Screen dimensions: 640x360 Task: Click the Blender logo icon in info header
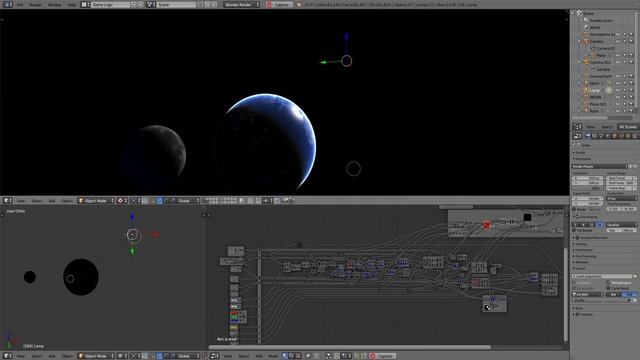[299, 4]
